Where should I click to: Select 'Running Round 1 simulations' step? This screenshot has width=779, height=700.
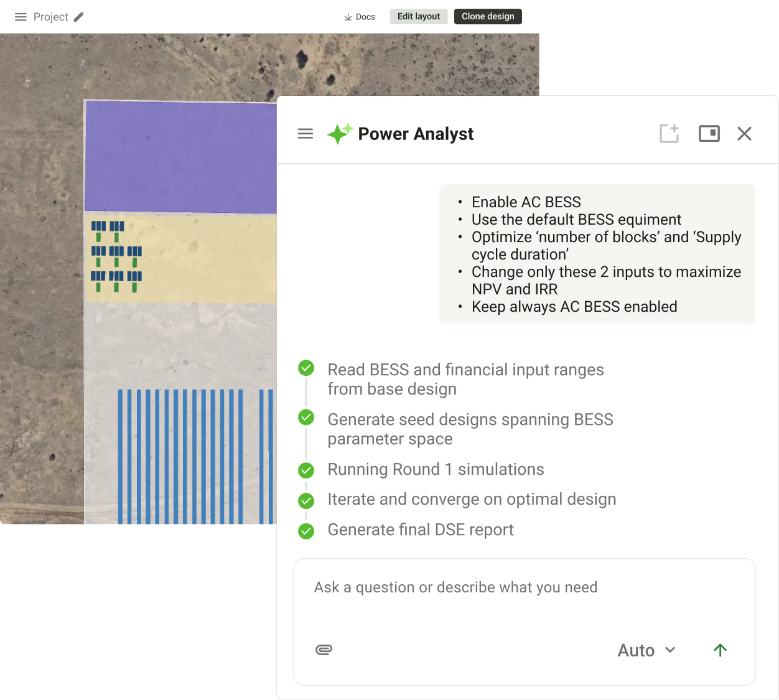click(436, 469)
